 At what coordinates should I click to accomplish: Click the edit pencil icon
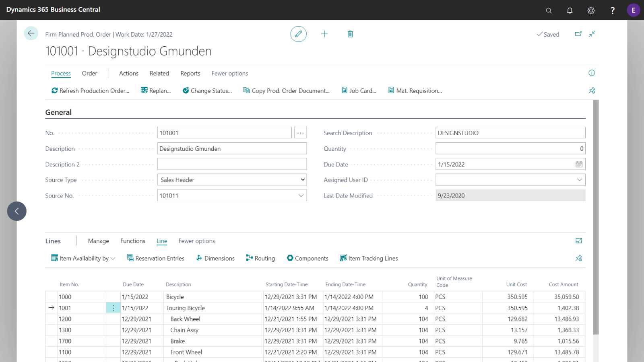(298, 34)
